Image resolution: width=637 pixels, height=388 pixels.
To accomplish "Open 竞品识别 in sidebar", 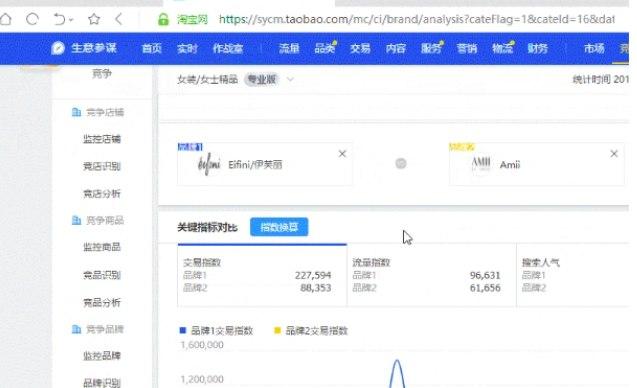I will click(x=102, y=275).
